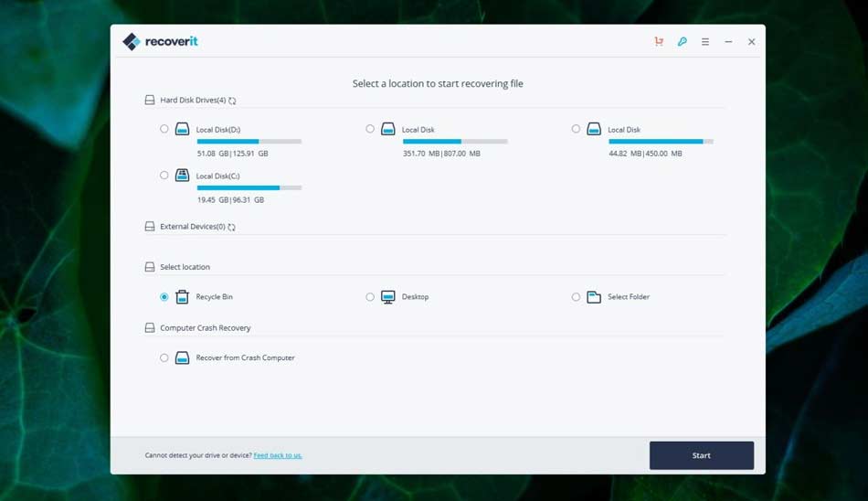The image size is (868, 501).
Task: Click the Local Disk(C:) system drive icon
Action: [x=182, y=176]
